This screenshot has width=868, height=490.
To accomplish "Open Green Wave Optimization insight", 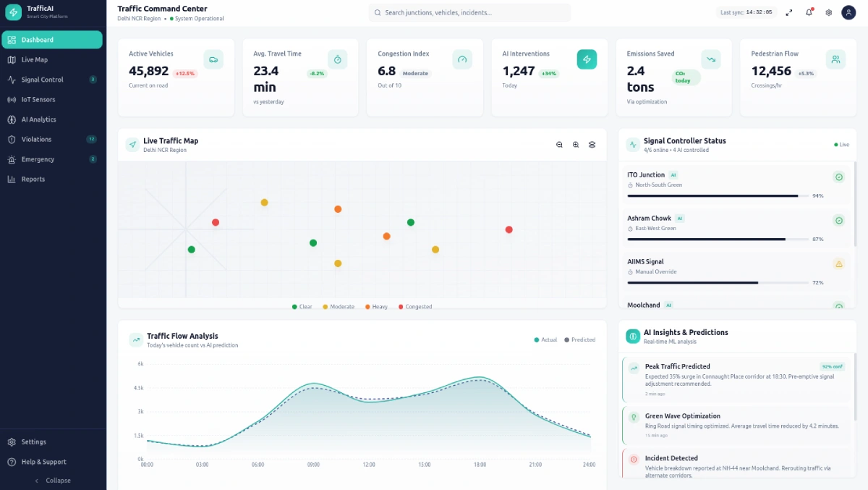I will pos(736,426).
